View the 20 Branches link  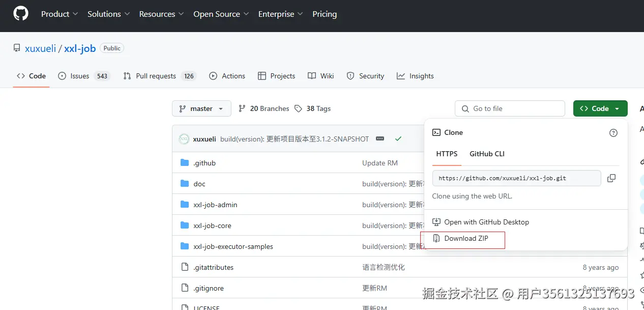click(x=264, y=108)
